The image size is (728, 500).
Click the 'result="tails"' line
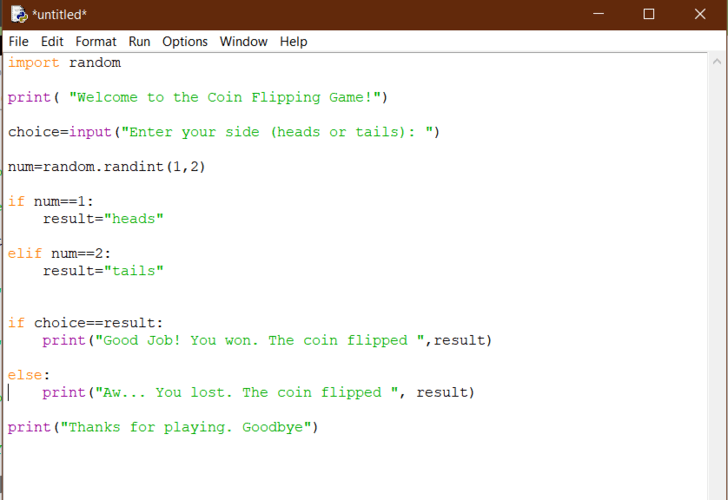coord(103,271)
